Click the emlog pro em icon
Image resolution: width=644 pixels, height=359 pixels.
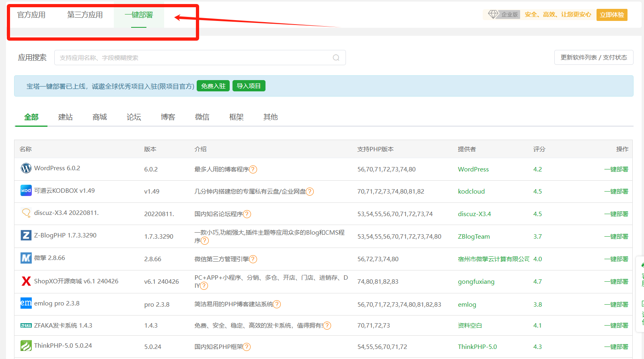(x=26, y=303)
